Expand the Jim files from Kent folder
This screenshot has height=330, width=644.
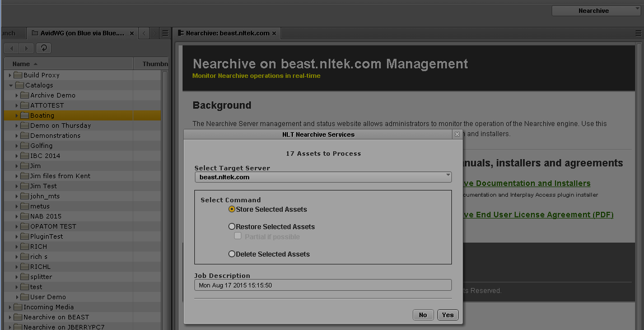pyautogui.click(x=17, y=176)
